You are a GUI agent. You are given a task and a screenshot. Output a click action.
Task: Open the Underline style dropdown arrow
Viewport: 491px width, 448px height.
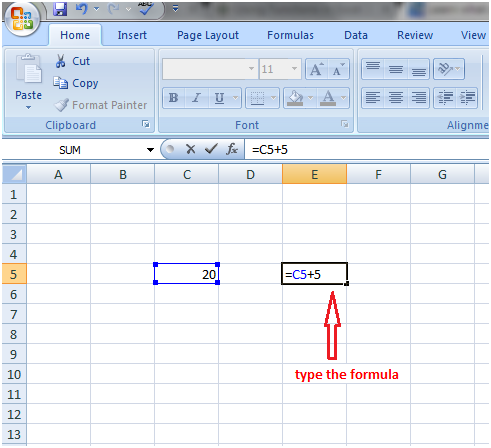click(236, 98)
